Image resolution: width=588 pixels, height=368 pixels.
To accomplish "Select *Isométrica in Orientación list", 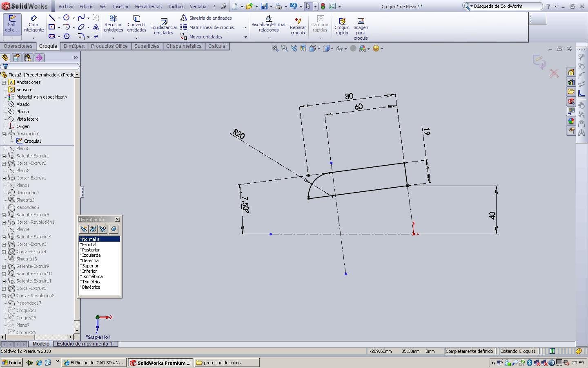I will point(91,276).
